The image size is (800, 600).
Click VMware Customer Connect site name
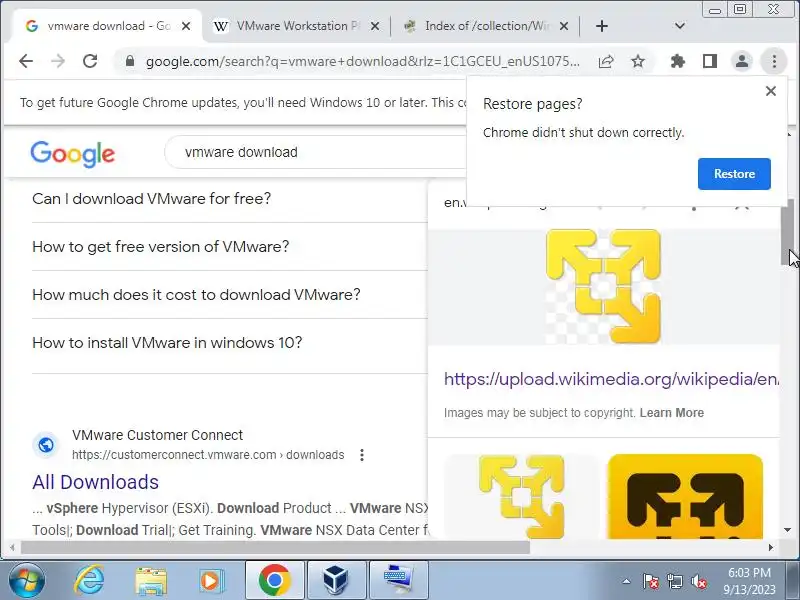coord(157,435)
